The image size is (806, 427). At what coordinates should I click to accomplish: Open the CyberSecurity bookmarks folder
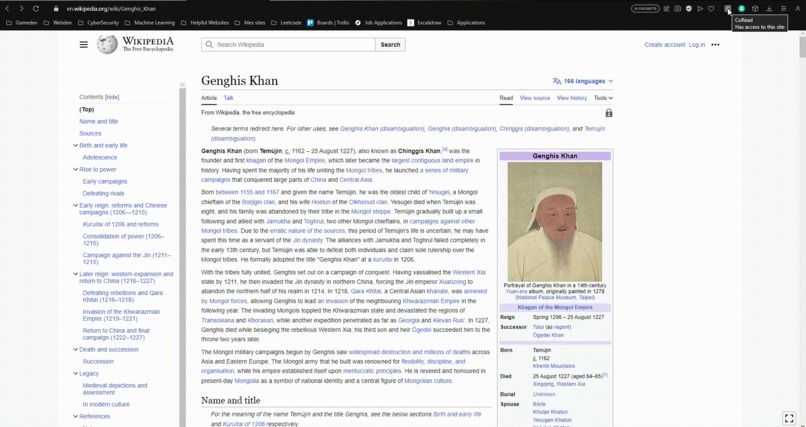[x=98, y=23]
